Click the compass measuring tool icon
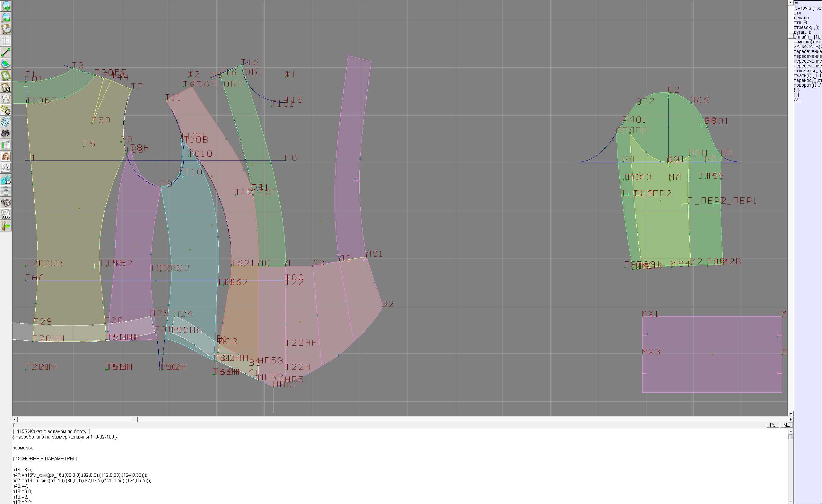 pyautogui.click(x=6, y=99)
